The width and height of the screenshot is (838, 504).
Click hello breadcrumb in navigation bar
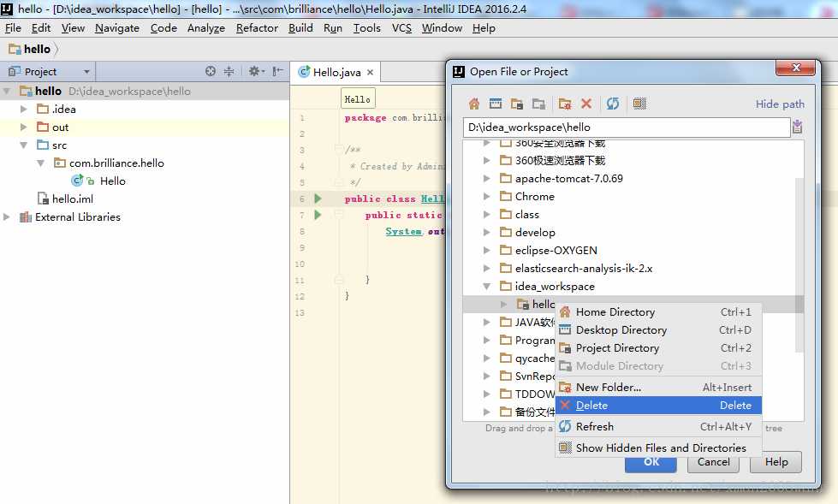click(31, 49)
